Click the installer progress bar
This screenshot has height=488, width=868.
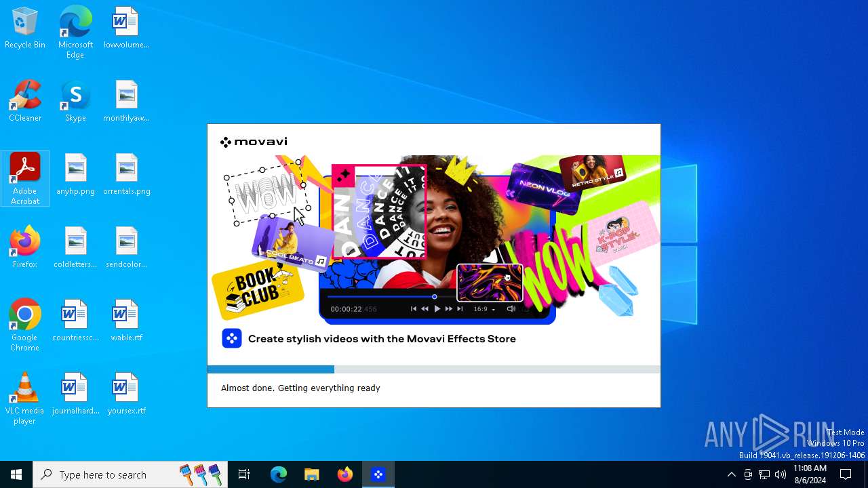point(434,369)
